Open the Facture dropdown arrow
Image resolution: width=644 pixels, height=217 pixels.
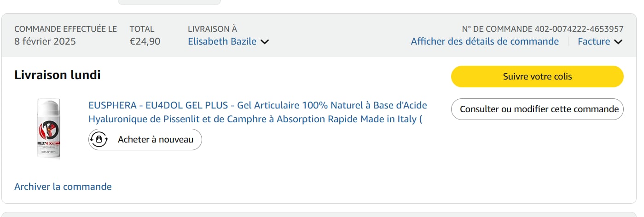(x=618, y=42)
